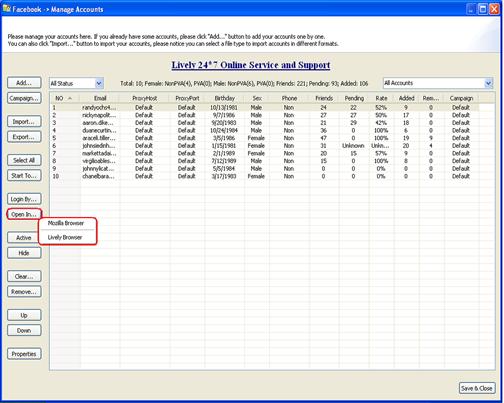
Task: Click the Clear... button
Action: pos(24,276)
